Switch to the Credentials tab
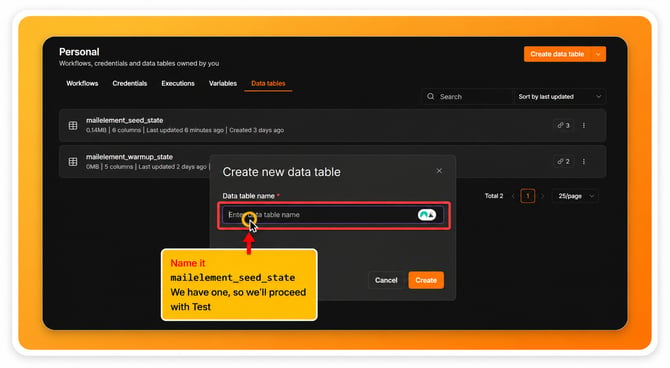The height and width of the screenshot is (368, 670). click(x=130, y=83)
